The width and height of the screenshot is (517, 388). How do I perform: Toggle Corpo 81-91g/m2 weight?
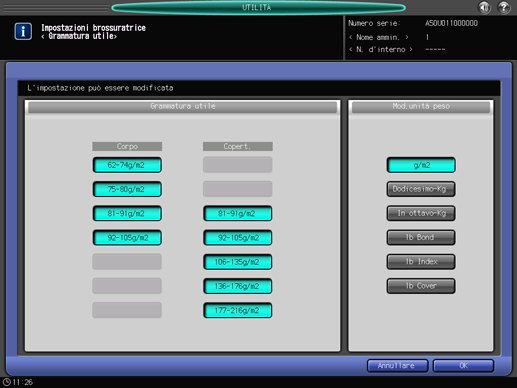(x=127, y=213)
